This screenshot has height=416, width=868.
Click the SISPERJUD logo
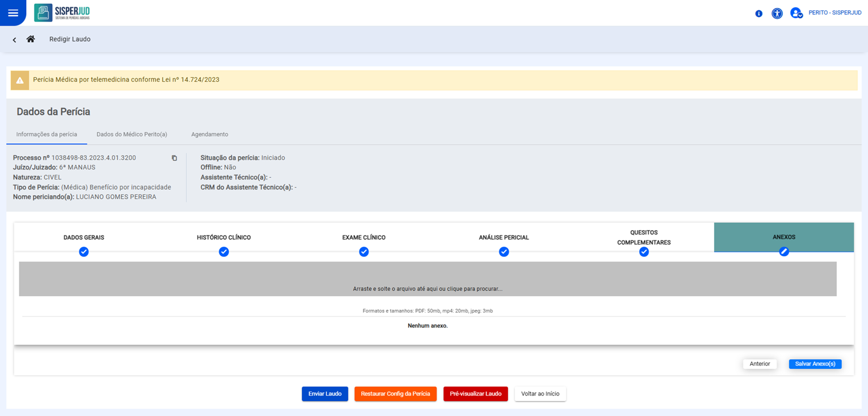pos(62,13)
